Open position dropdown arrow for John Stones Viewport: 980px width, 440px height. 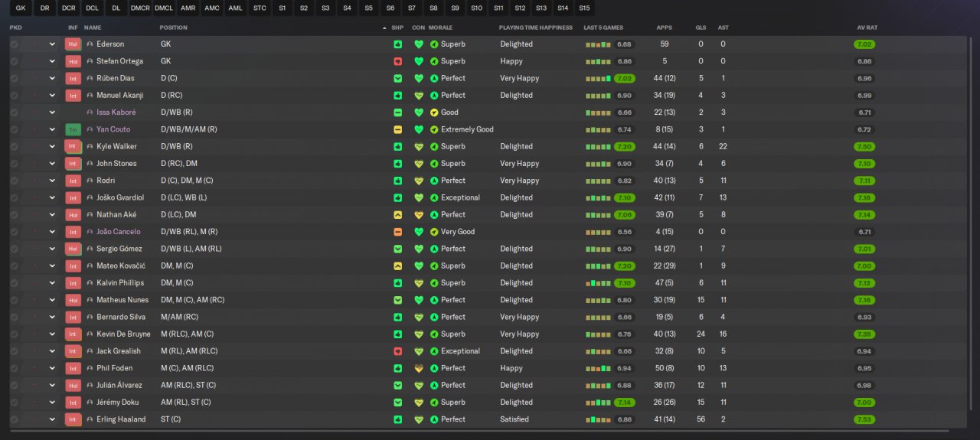click(x=52, y=164)
